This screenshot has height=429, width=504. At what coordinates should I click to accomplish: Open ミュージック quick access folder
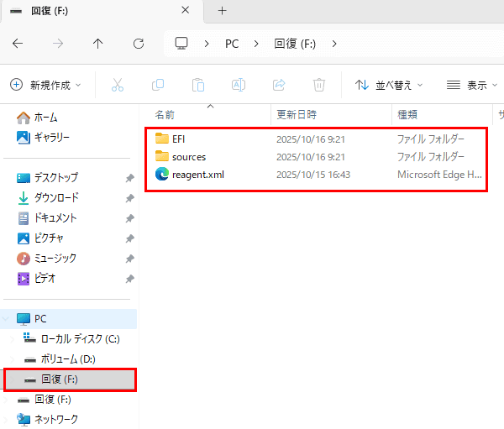pos(55,259)
